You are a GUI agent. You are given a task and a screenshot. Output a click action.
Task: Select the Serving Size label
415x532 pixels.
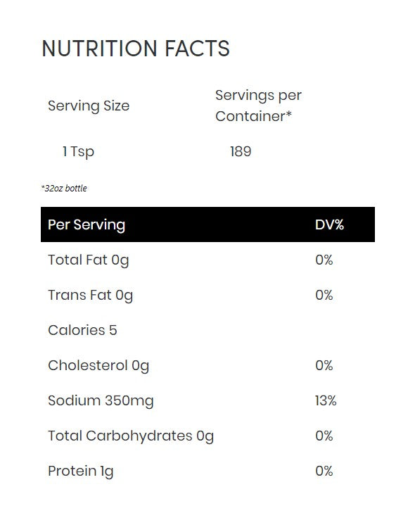point(89,106)
